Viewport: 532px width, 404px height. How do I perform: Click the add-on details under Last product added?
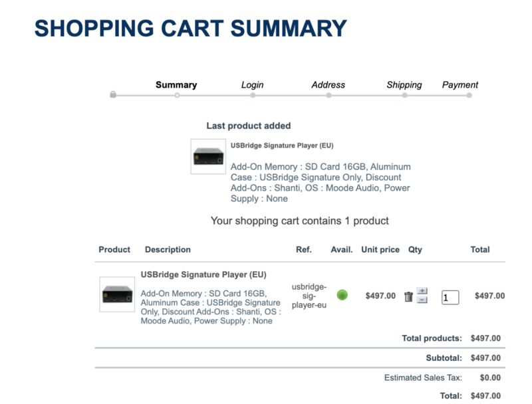[x=321, y=182]
